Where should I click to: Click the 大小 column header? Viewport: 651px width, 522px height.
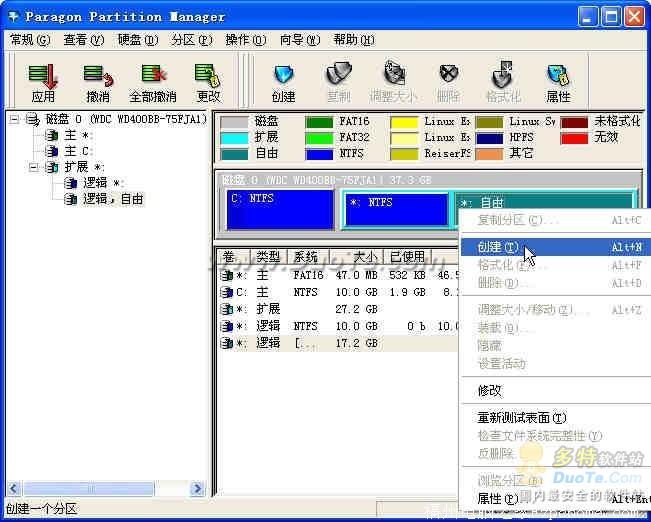click(356, 257)
